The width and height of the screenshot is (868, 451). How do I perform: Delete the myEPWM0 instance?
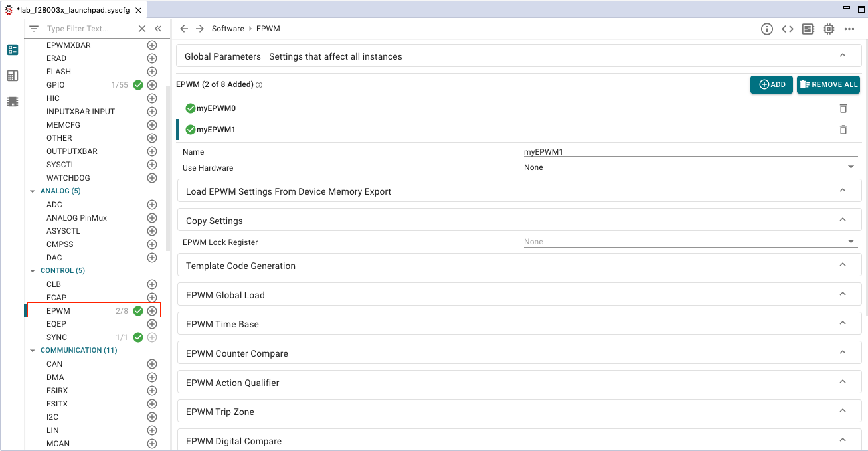843,108
